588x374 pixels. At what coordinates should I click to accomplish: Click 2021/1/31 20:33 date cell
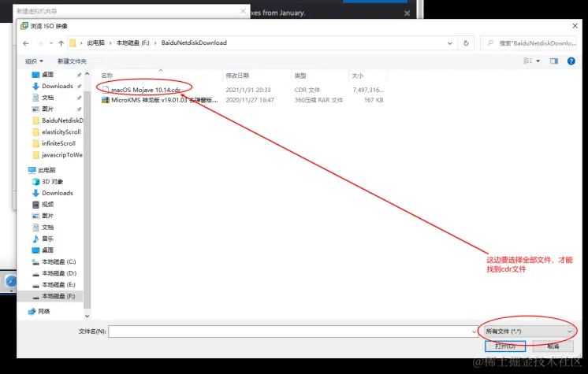click(247, 90)
